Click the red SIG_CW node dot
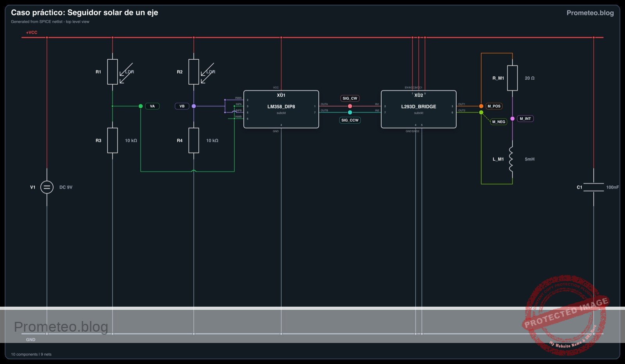This screenshot has height=364, width=625. tap(350, 106)
